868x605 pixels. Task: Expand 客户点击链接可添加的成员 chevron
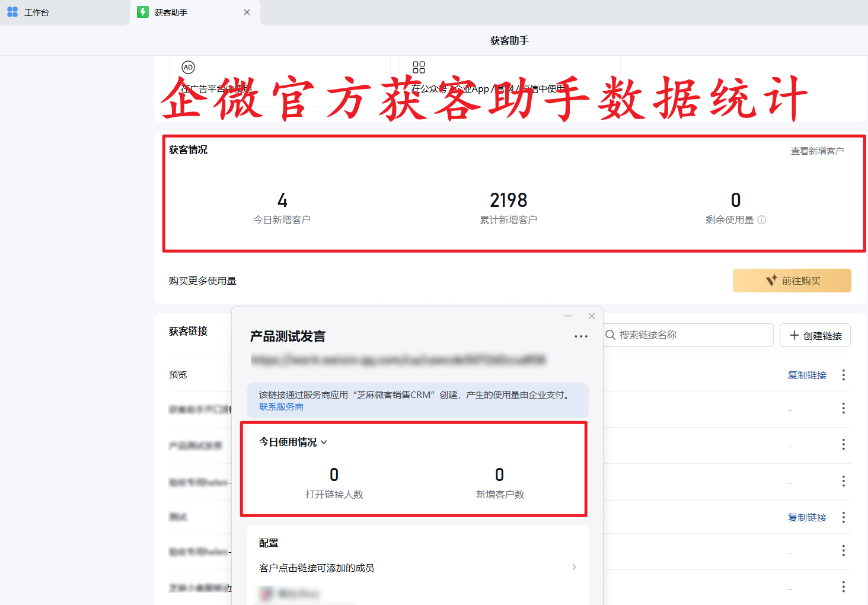tap(574, 567)
